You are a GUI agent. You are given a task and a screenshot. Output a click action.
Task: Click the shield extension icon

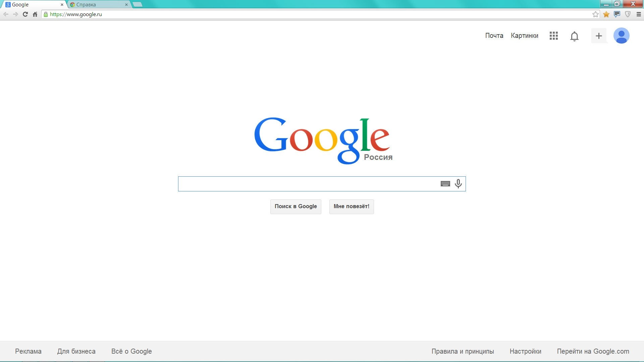(628, 14)
